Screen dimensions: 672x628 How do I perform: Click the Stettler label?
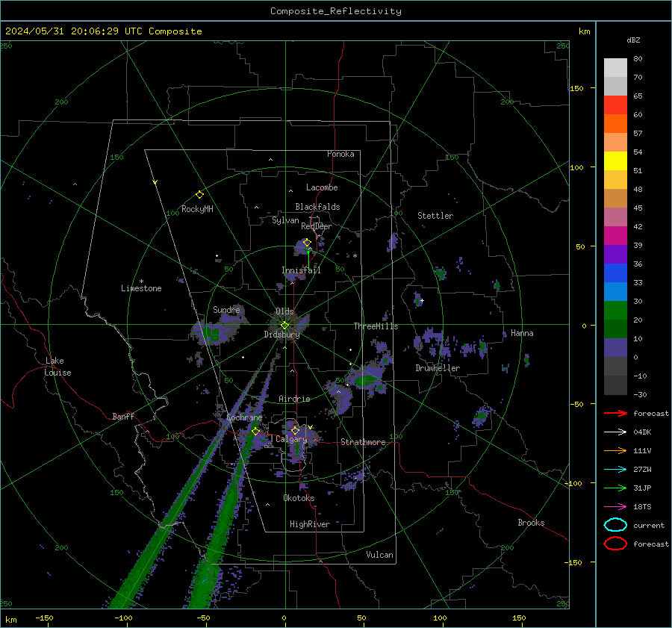pos(435,216)
